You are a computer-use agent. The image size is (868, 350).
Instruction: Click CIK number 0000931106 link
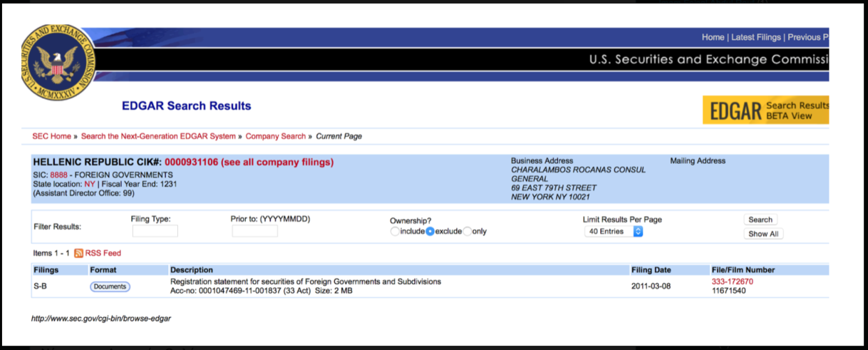pyautogui.click(x=191, y=163)
